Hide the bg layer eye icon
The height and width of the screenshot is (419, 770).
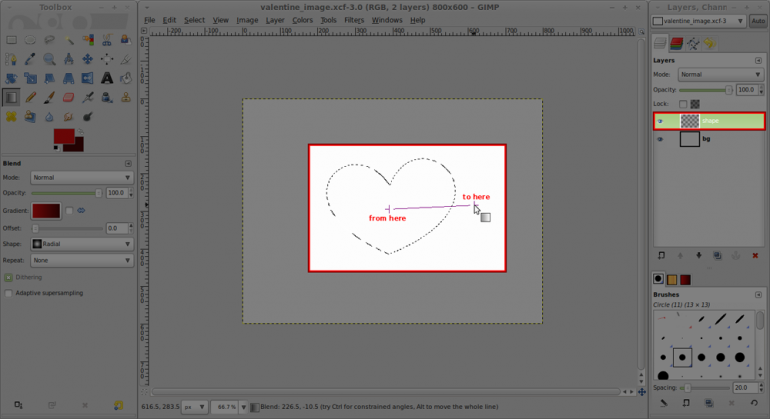(x=660, y=139)
